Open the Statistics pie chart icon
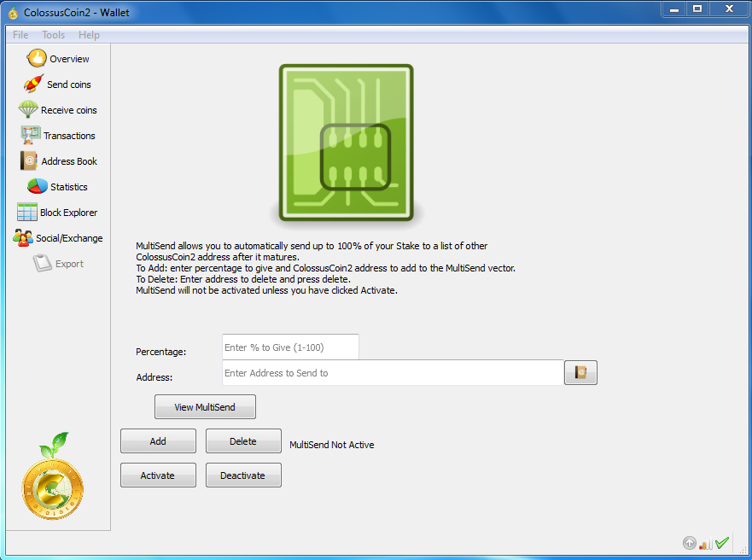Viewport: 752px width, 560px height. [x=61, y=186]
